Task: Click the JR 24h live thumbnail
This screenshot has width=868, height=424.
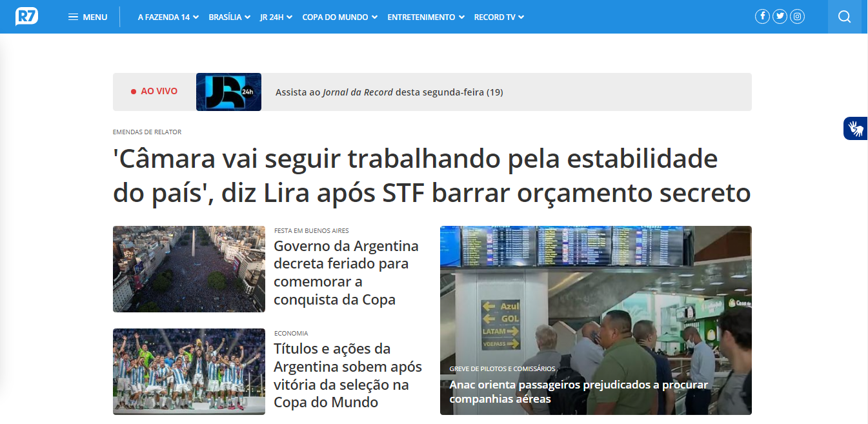Action: pos(228,92)
